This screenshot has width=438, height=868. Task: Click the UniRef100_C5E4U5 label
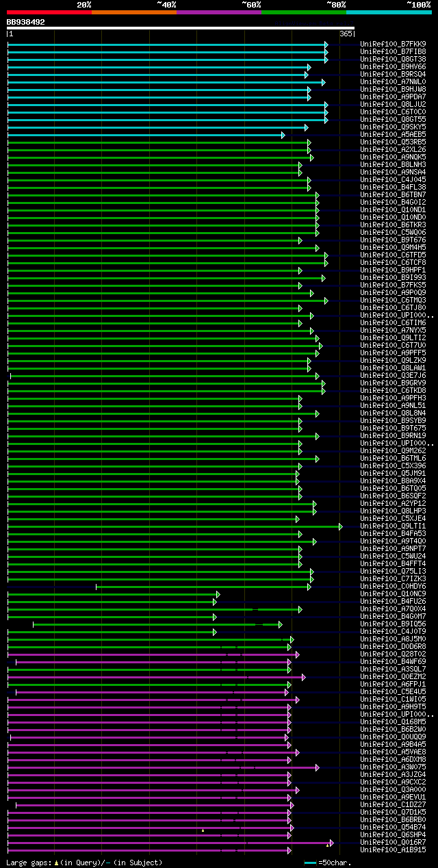point(393,692)
